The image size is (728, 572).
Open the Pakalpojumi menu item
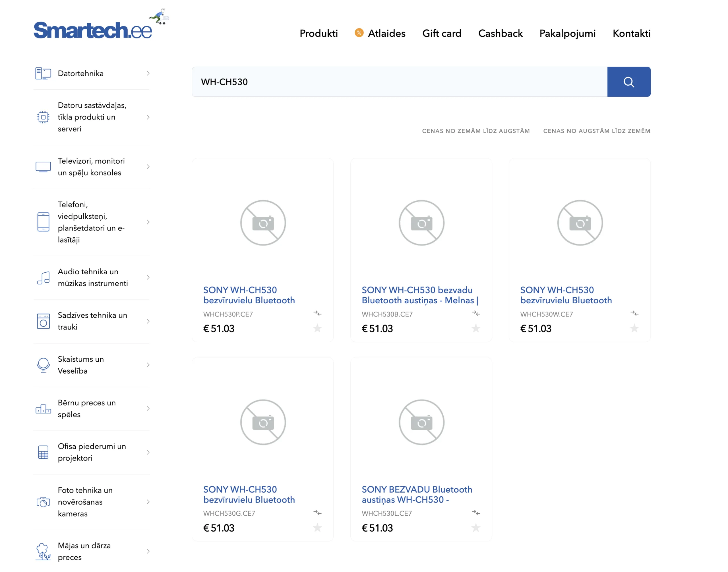567,34
